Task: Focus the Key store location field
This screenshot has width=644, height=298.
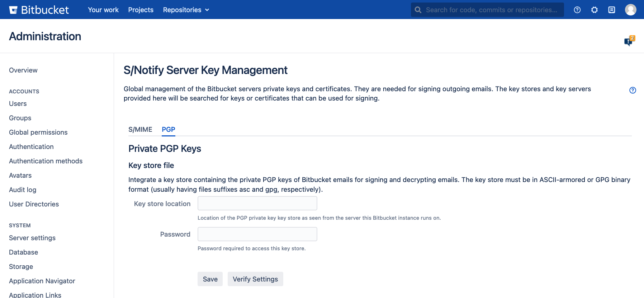Action: pyautogui.click(x=257, y=203)
